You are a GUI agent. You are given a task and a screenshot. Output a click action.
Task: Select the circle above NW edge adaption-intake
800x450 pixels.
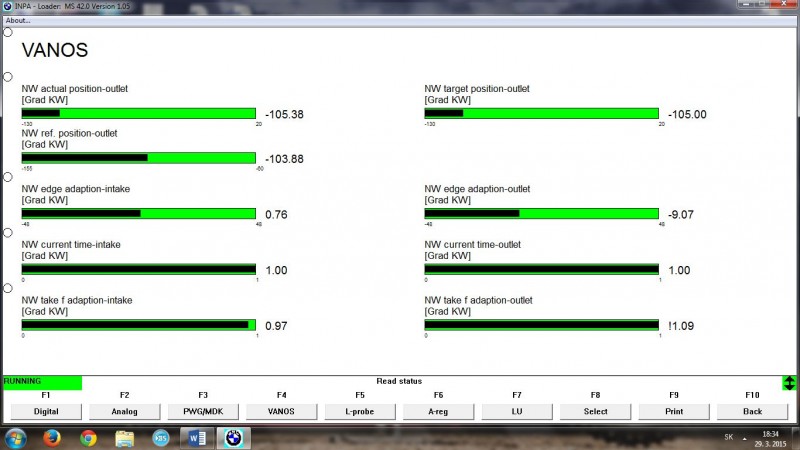[8, 177]
